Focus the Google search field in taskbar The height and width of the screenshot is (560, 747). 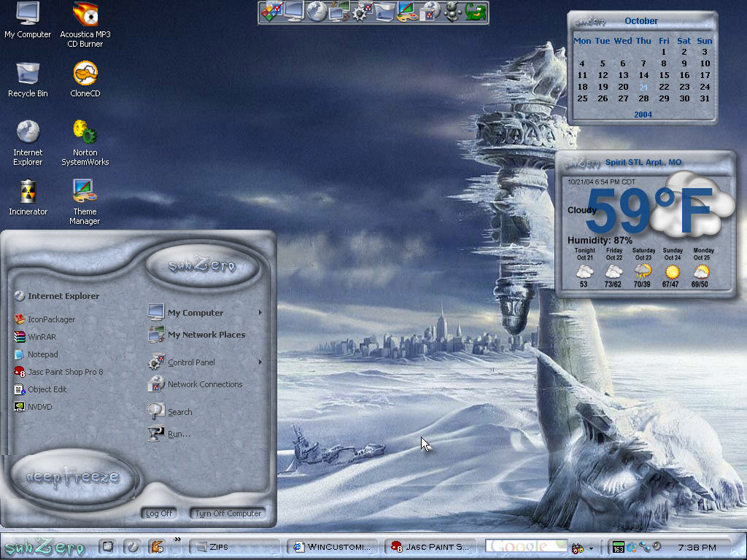point(527,547)
